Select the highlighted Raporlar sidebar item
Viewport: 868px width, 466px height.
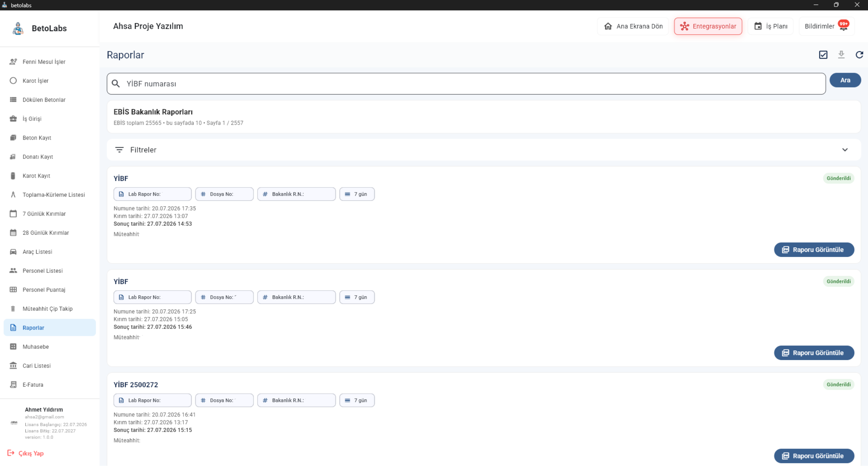pos(50,328)
